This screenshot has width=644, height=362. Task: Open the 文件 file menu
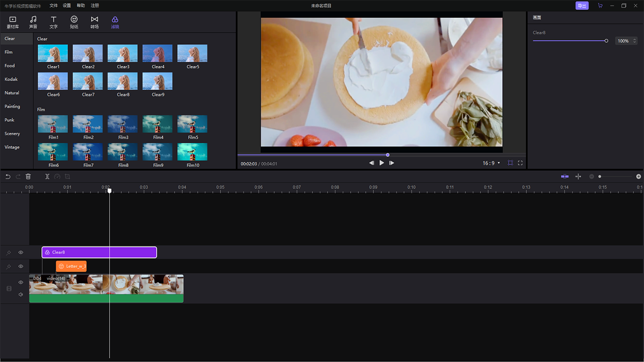(53, 6)
